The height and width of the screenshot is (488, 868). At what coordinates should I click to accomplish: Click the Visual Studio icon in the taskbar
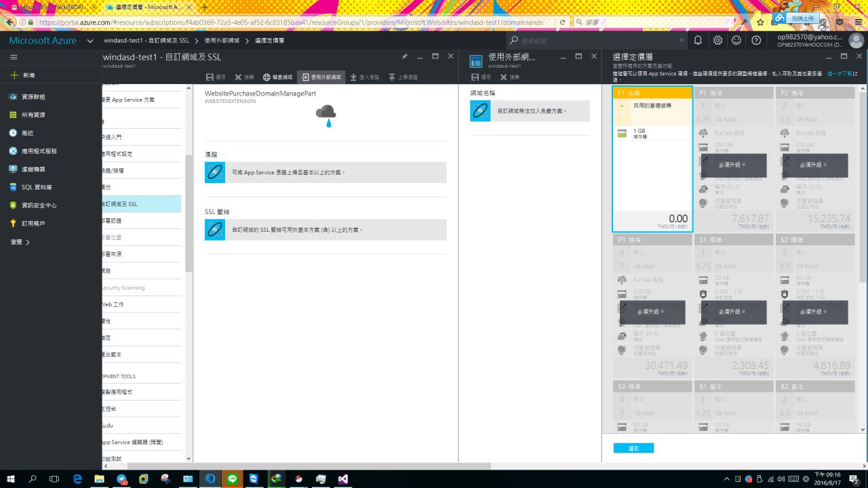[343, 479]
